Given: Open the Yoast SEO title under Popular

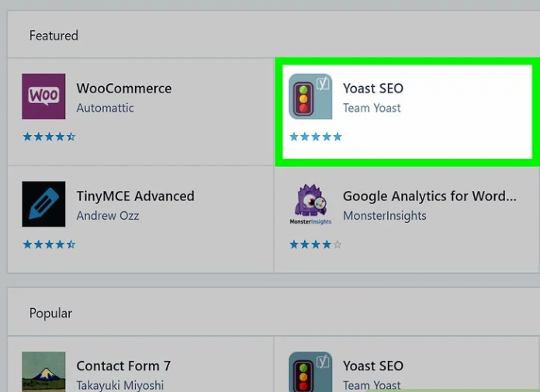Looking at the screenshot, I should click(373, 366).
